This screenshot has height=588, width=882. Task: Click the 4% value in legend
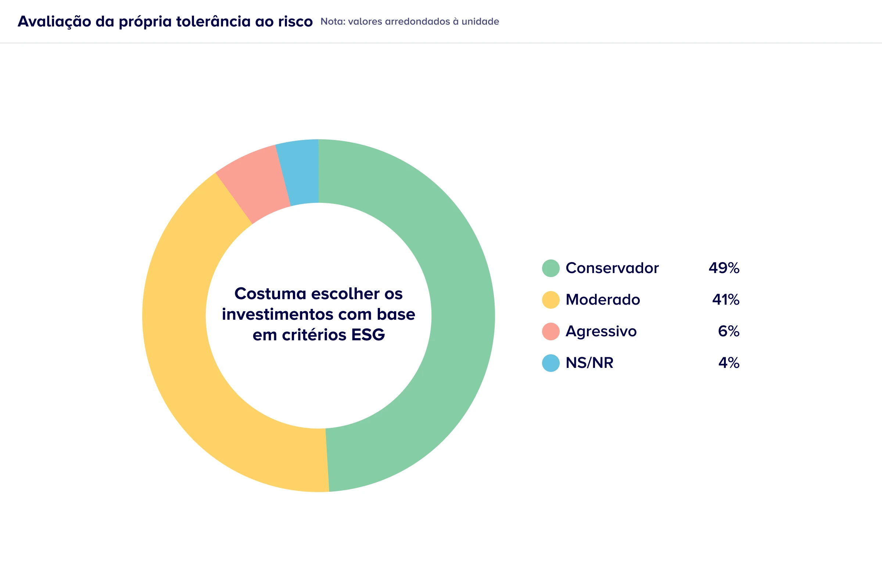click(728, 363)
